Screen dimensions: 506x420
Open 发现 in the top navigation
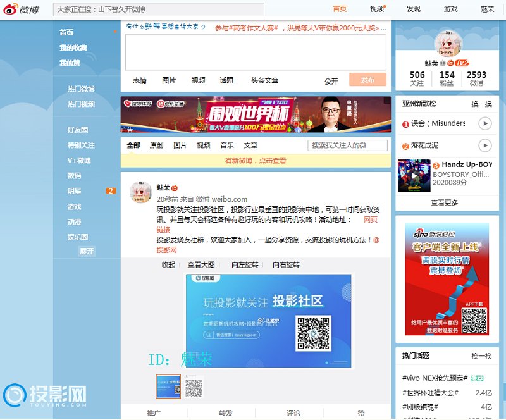414,9
